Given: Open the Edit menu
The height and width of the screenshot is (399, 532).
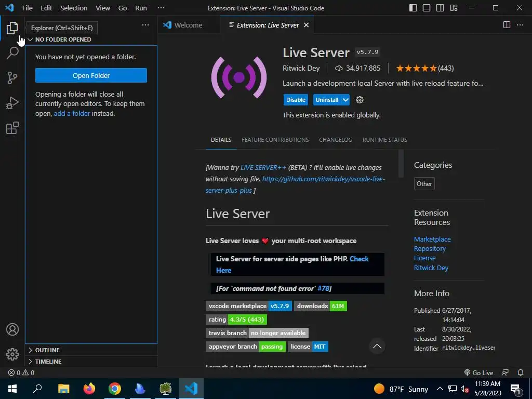Looking at the screenshot, I should [x=46, y=8].
